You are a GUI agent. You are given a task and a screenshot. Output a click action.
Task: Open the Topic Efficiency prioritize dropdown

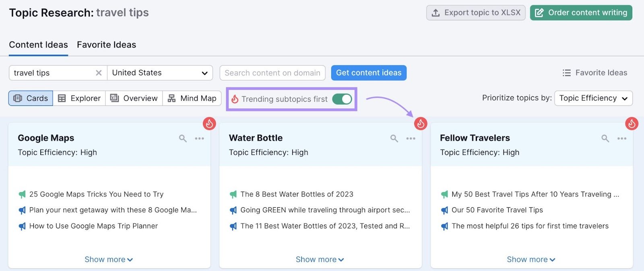pyautogui.click(x=593, y=98)
